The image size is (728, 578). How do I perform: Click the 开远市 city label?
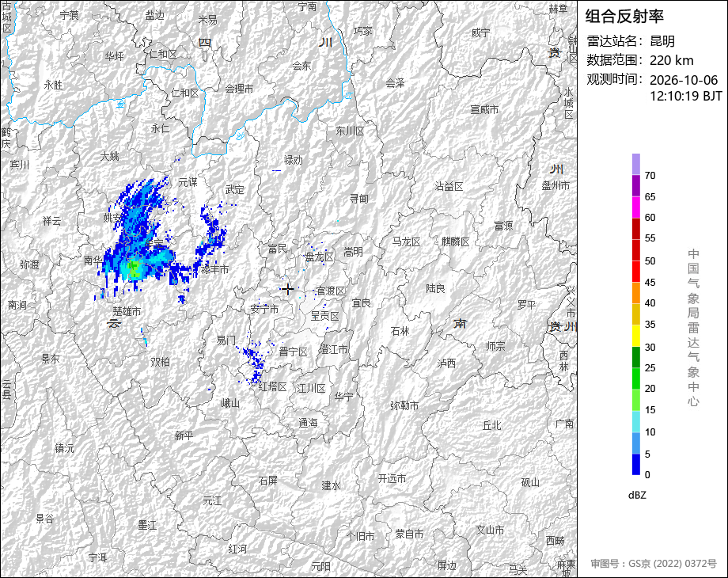coord(392,478)
